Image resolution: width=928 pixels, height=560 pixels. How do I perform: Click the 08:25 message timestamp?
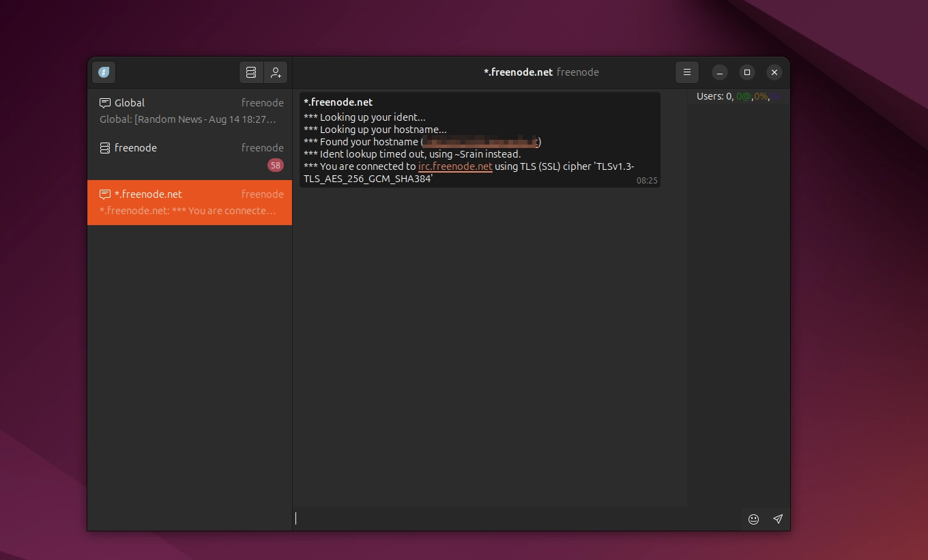tap(647, 181)
